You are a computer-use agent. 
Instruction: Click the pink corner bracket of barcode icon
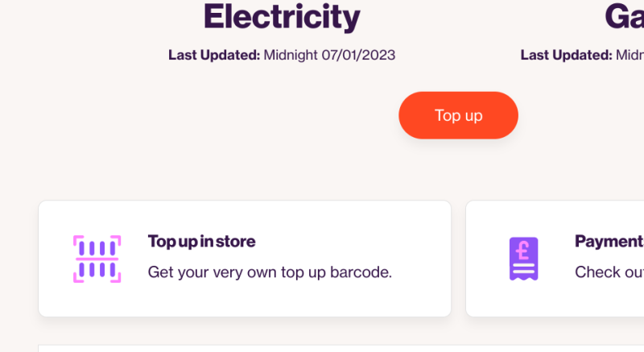(x=78, y=240)
